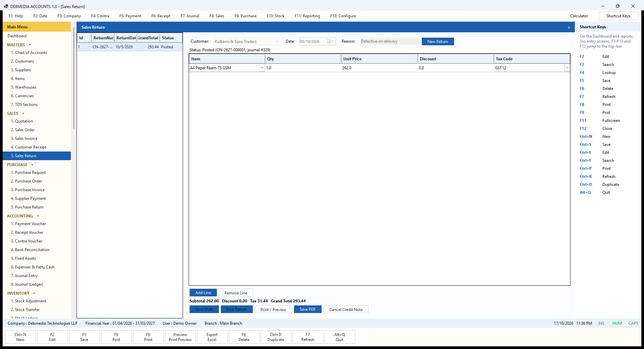Select the CN-2627 return row in list
This screenshot has width=644, height=349.
coord(130,47)
